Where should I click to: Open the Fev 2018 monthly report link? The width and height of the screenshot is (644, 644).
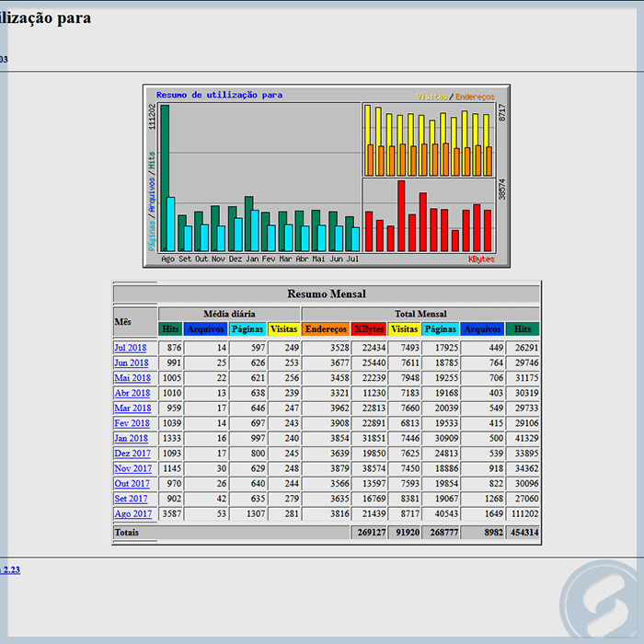(132, 423)
